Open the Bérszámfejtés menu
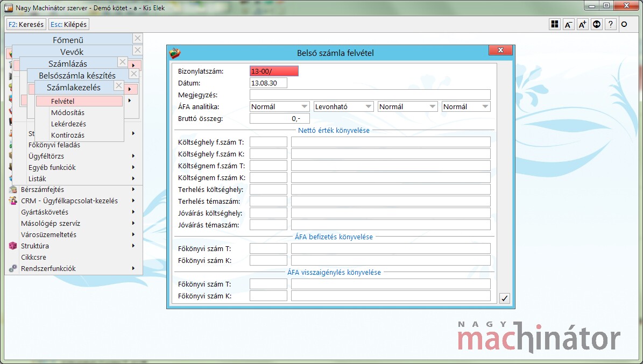643x364 pixels. coord(43,189)
